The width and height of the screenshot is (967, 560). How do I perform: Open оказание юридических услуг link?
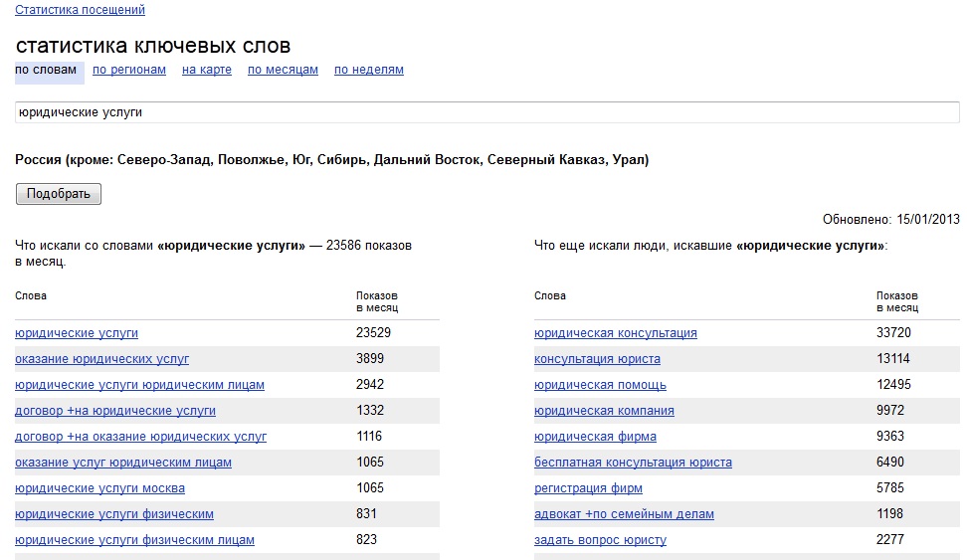tap(101, 359)
